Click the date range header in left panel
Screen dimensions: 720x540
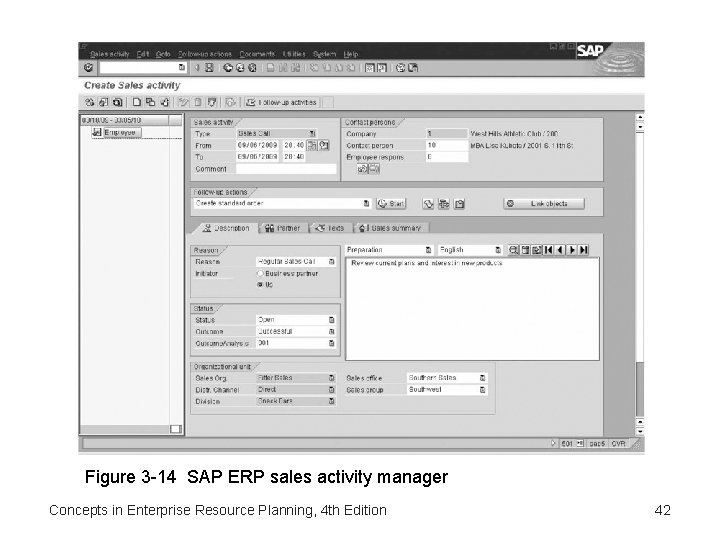click(124, 120)
